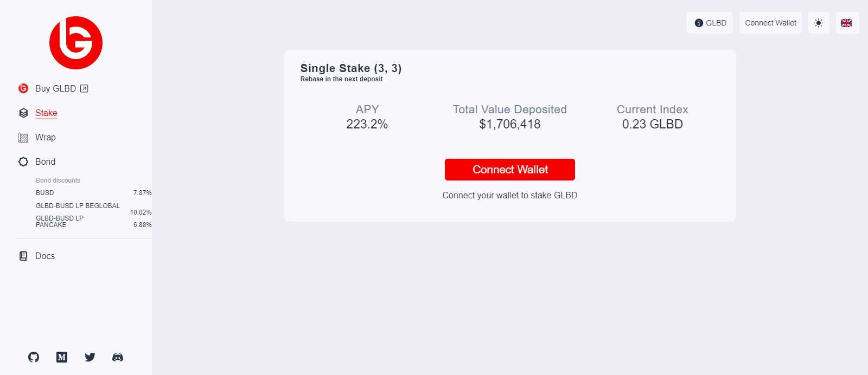Click the Twitter bird icon
This screenshot has height=375, width=868.
pyautogui.click(x=90, y=357)
